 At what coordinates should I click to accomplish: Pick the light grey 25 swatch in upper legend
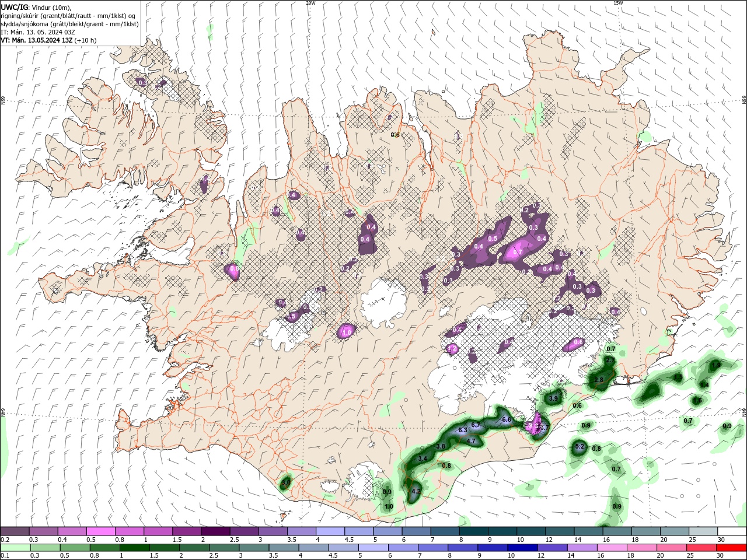coord(703,531)
